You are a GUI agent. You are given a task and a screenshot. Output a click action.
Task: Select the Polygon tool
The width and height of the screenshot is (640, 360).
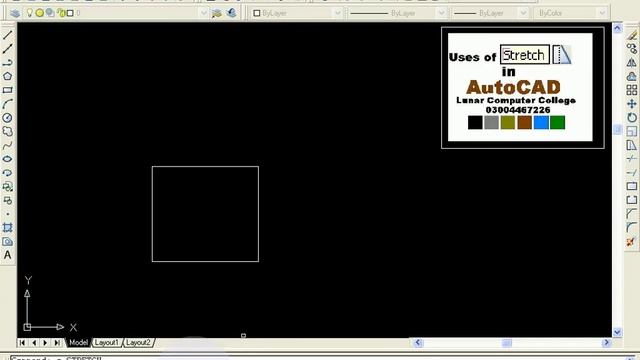coord(7,76)
